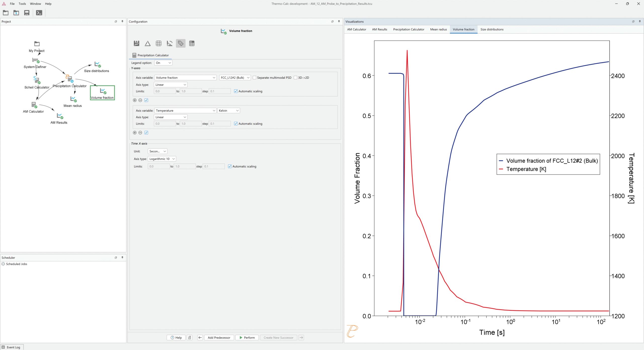Click the flip axes icon
Screen dimensions: 644x350
click(x=170, y=43)
